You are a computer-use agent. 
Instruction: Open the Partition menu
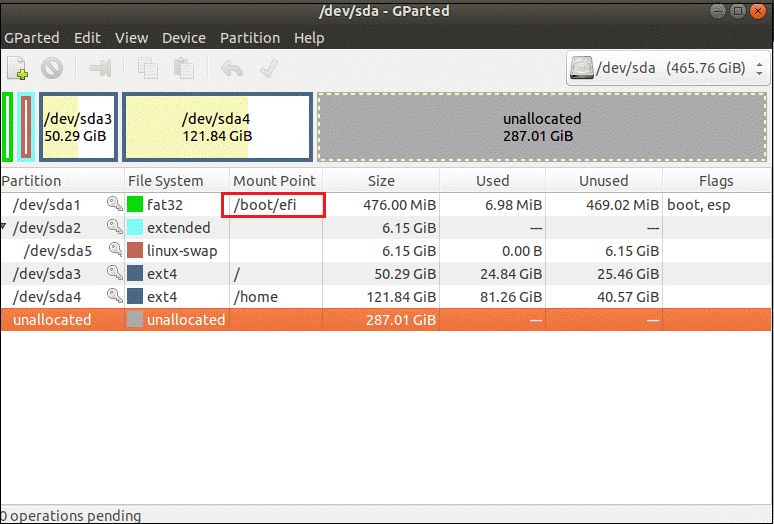(250, 38)
